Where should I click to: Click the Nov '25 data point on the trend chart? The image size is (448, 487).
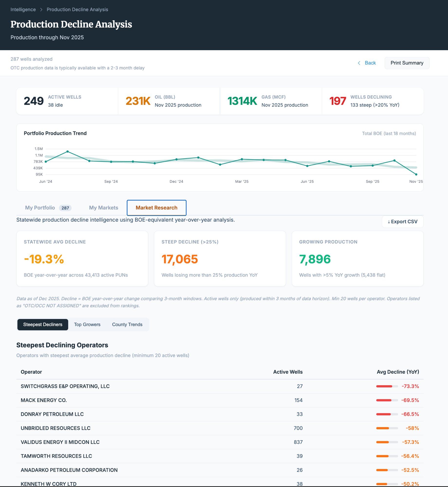tap(416, 174)
